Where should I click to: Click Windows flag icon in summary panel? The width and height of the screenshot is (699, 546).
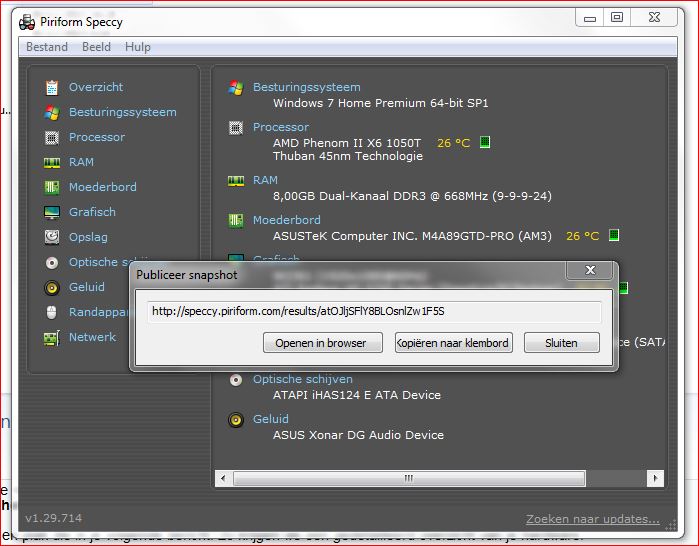[236, 87]
